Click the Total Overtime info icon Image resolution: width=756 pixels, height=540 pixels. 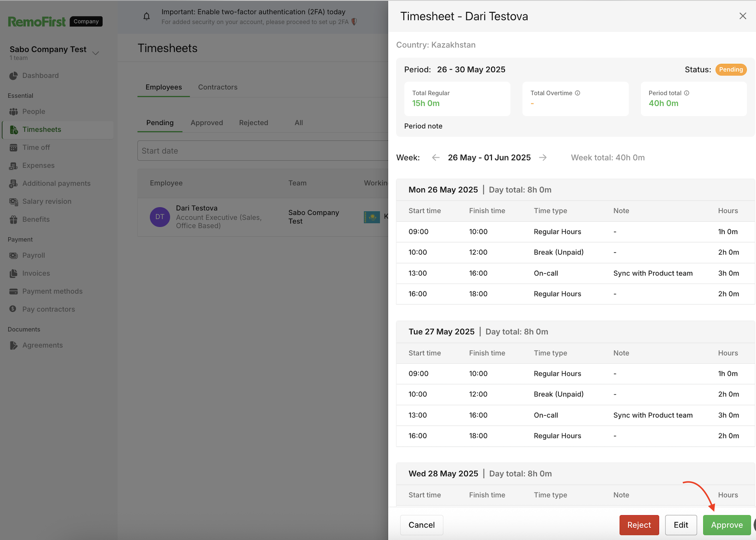[577, 93]
